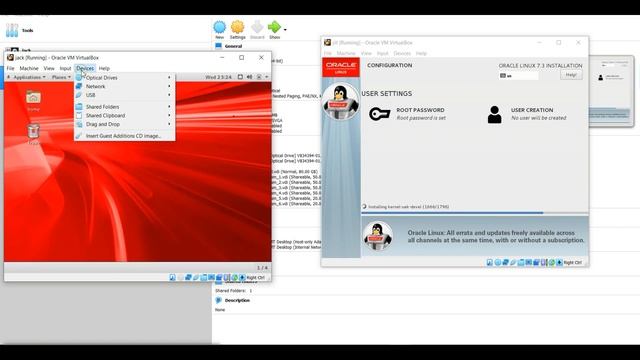
Task: Open ROOT PASSWORD settings
Action: tap(421, 113)
